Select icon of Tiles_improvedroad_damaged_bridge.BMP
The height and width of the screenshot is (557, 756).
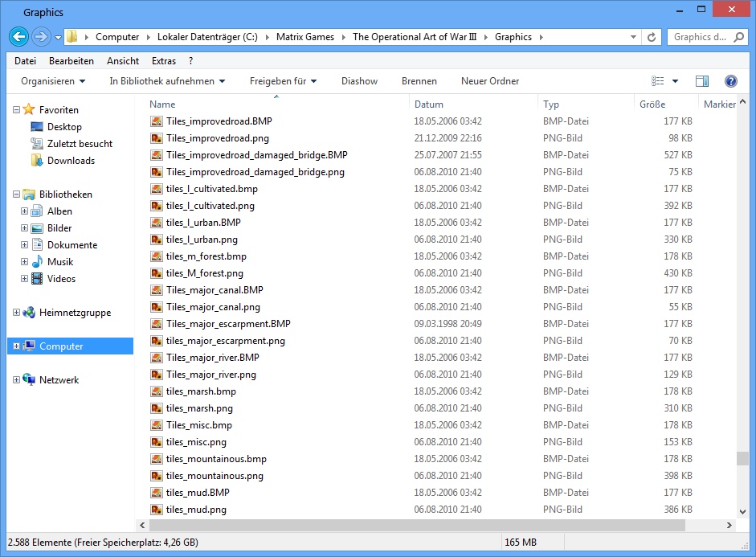point(156,155)
